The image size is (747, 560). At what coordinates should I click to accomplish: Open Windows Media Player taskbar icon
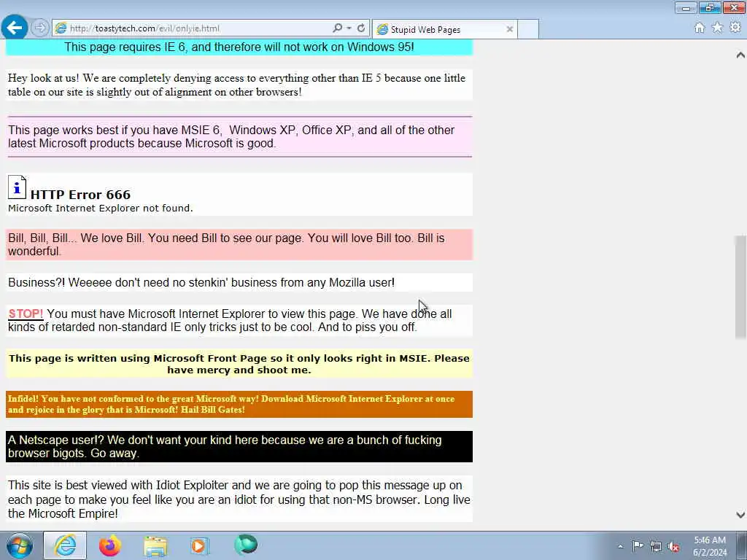(200, 545)
